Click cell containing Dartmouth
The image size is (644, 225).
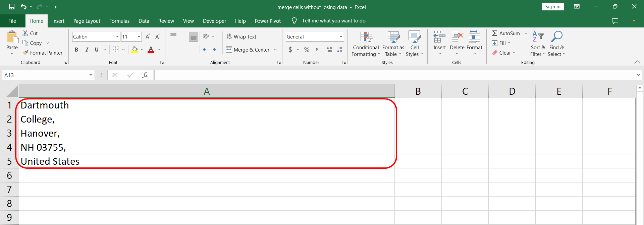pos(207,105)
